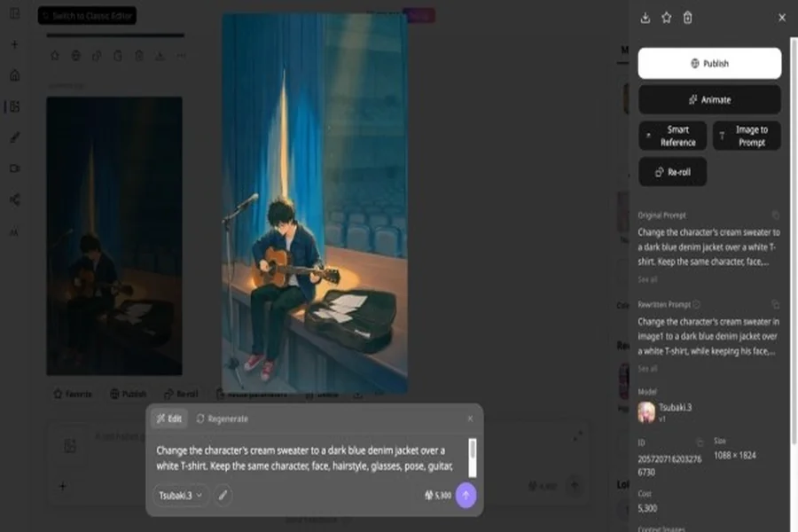This screenshot has width=798, height=532.
Task: Animate this generated image
Action: 709,100
